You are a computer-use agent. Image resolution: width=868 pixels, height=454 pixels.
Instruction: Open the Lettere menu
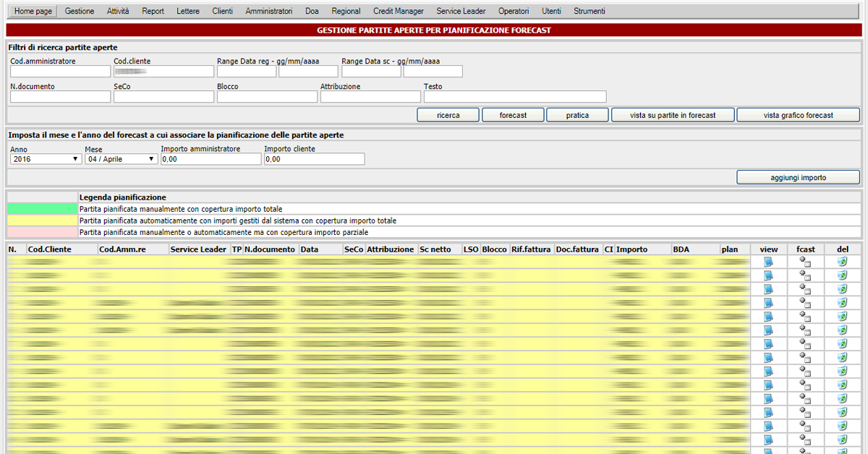point(188,12)
